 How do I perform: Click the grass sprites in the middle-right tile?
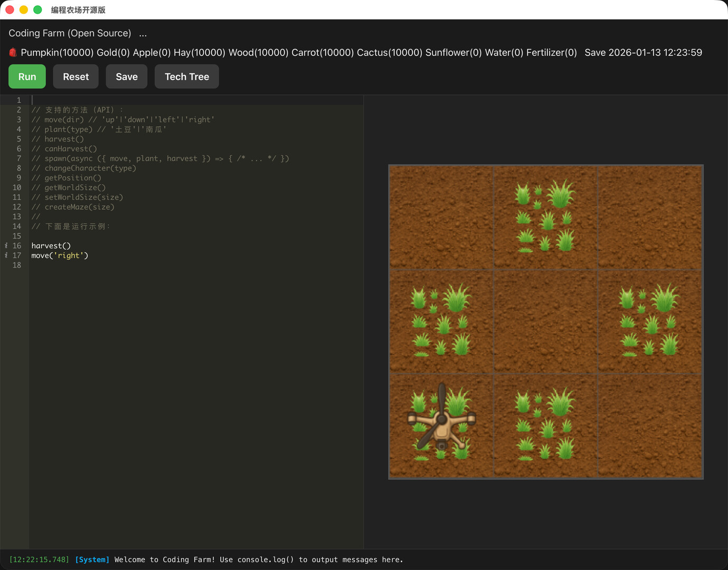pos(649,322)
